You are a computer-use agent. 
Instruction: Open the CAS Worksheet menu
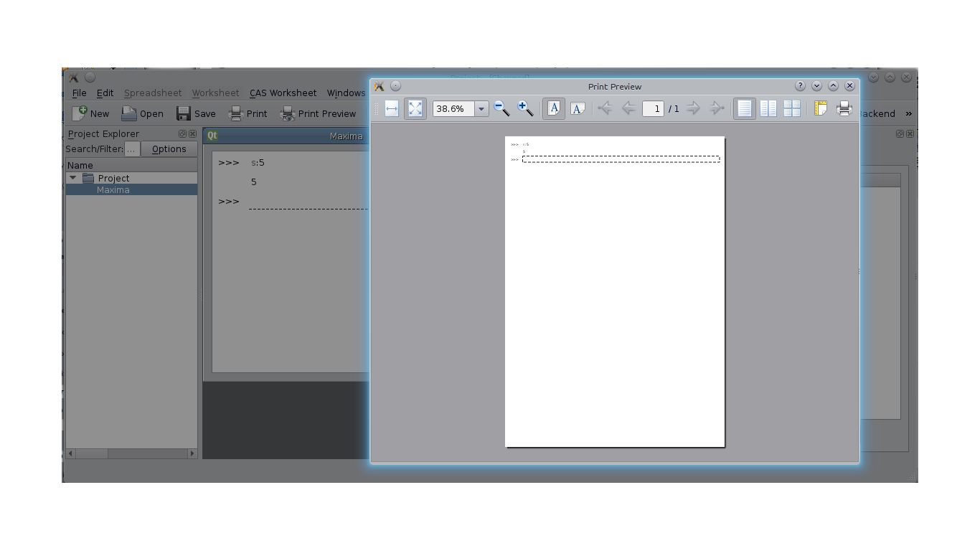pyautogui.click(x=283, y=93)
